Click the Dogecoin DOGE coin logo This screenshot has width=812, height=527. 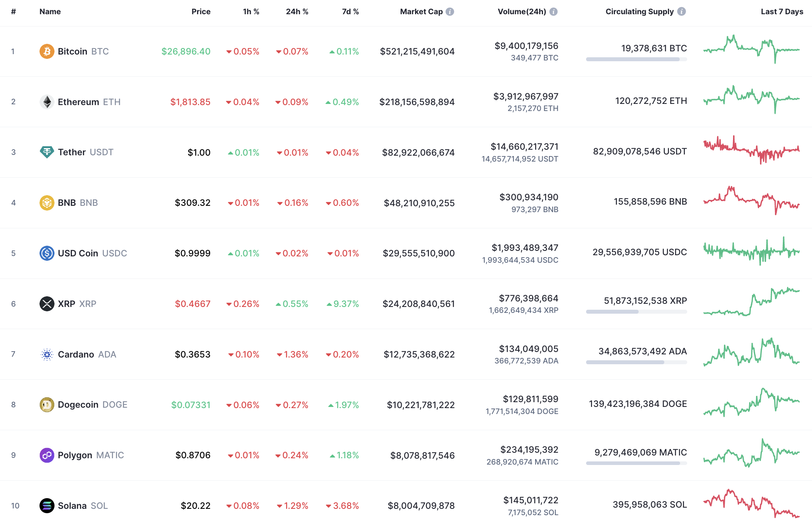[47, 405]
